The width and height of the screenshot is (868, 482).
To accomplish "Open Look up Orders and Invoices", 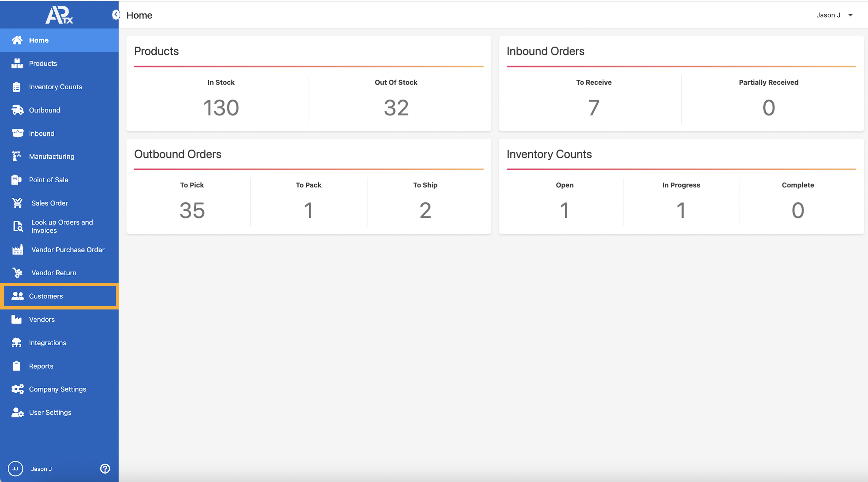I will 62,226.
